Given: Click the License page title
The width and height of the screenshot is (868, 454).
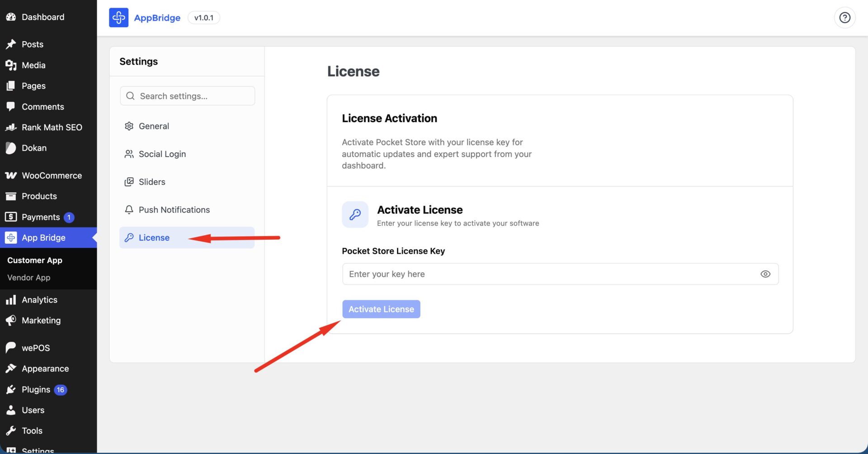Looking at the screenshot, I should [x=353, y=71].
